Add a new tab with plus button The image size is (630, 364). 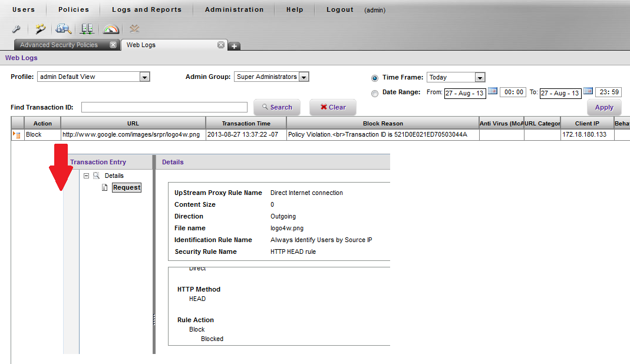234,47
